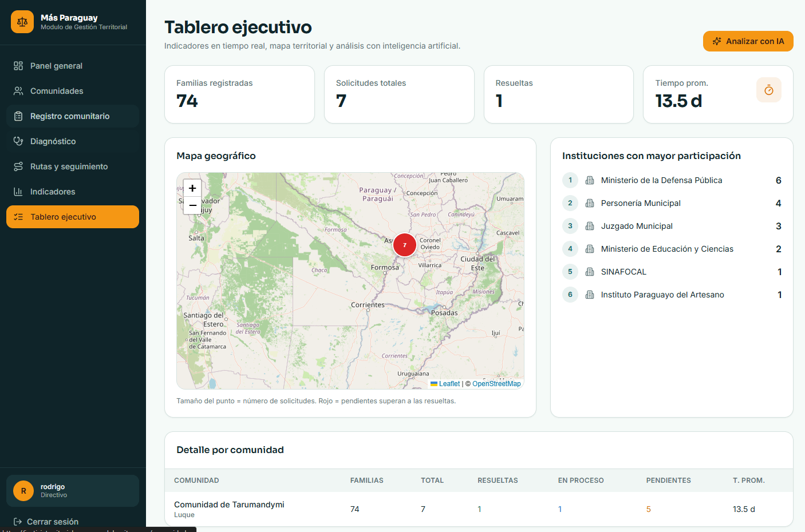Go to Comunidades section
This screenshot has height=532, width=805.
coord(73,91)
